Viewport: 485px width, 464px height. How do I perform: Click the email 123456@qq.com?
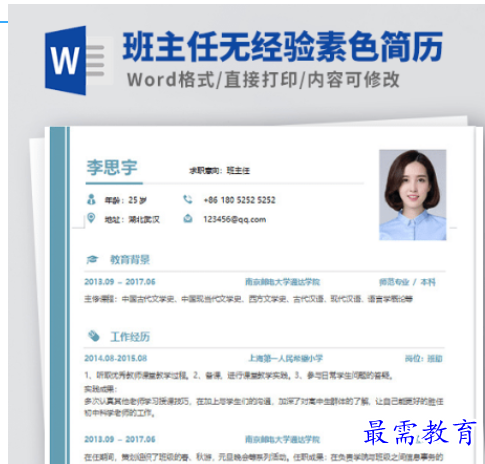pos(235,219)
